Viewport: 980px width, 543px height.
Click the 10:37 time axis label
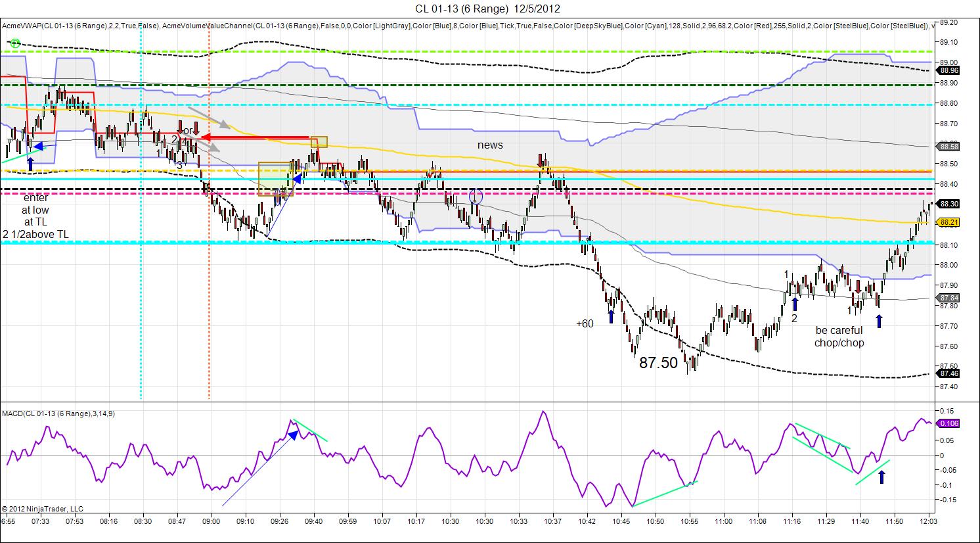point(552,521)
